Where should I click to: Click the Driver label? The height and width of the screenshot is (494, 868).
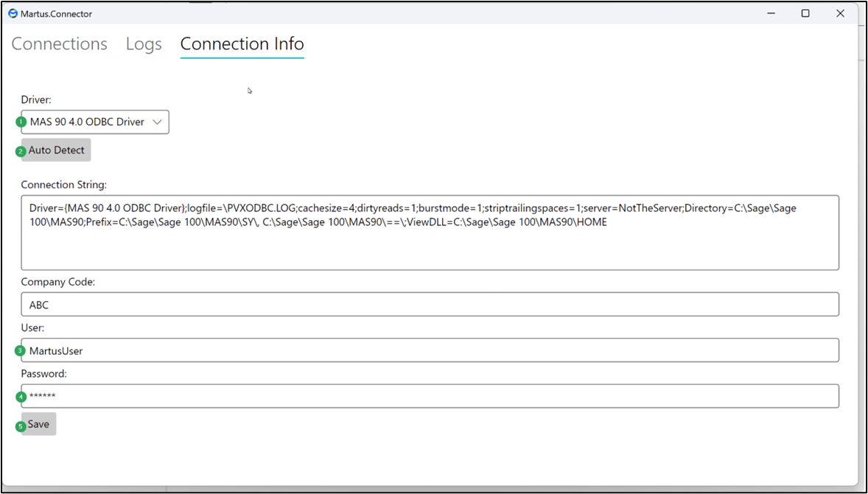35,99
